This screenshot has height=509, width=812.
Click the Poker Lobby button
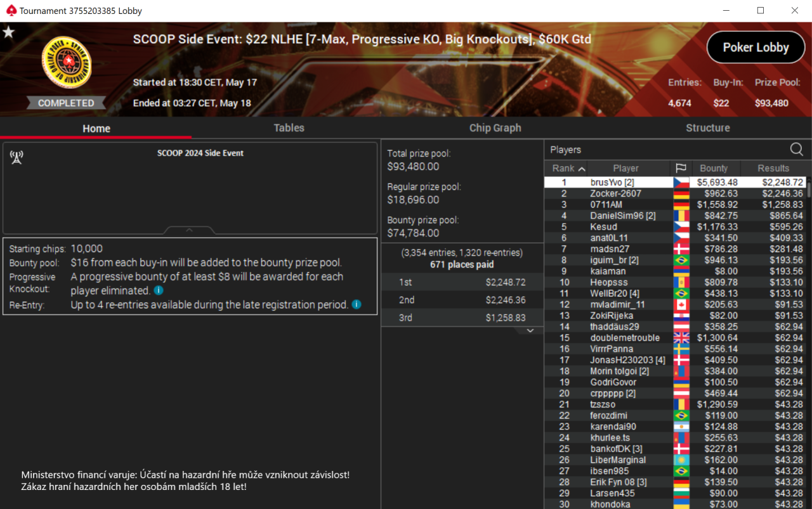click(x=756, y=48)
